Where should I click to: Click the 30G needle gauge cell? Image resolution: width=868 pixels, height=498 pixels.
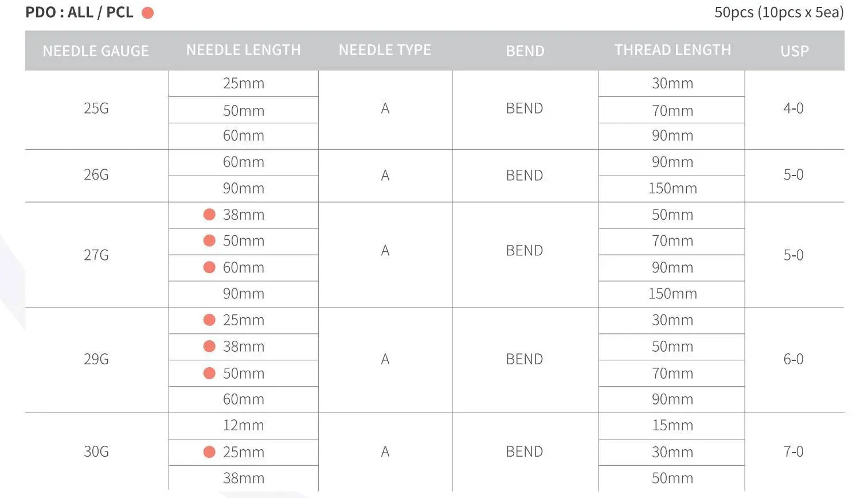coord(96,452)
